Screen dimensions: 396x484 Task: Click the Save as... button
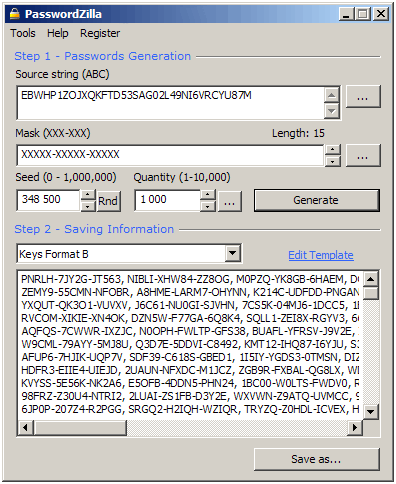[x=317, y=459]
